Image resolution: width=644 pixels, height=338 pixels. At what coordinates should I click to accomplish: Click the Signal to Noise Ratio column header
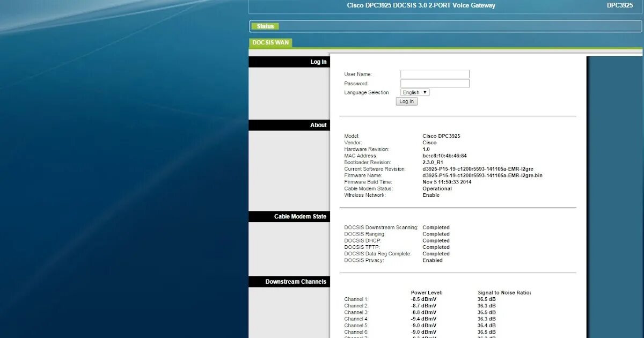505,292
